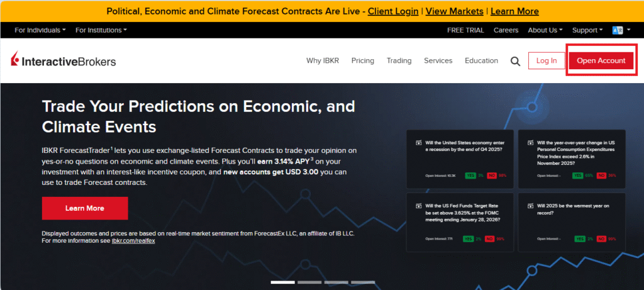Click calendar icon on Personal Consumption Expenditures card

pyautogui.click(x=530, y=143)
